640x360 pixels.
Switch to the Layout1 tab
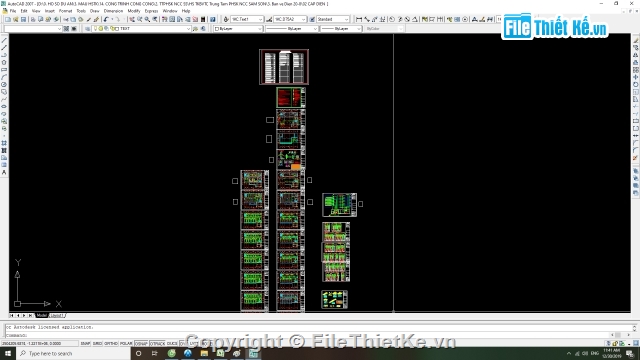click(x=57, y=316)
